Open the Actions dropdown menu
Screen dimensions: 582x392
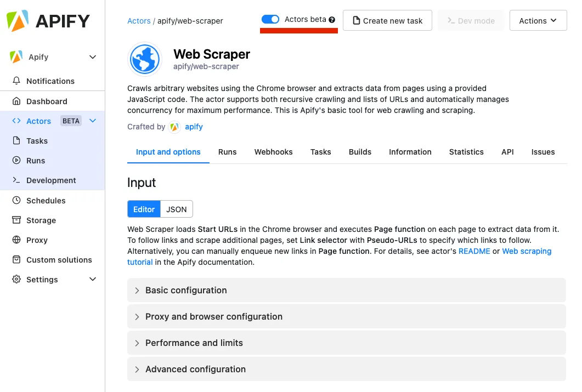[538, 20]
